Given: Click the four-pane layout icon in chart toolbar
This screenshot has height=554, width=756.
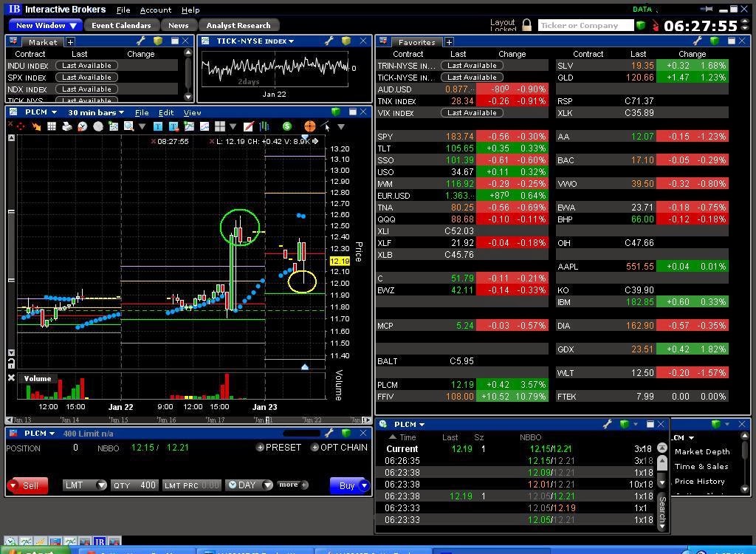Looking at the screenshot, I should (220, 126).
